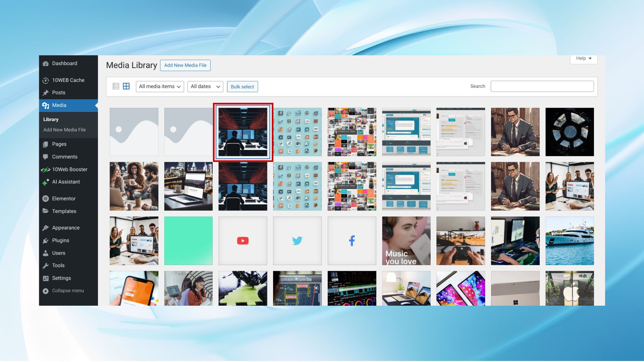Click the AI Assistant sparkle icon

[x=46, y=182]
